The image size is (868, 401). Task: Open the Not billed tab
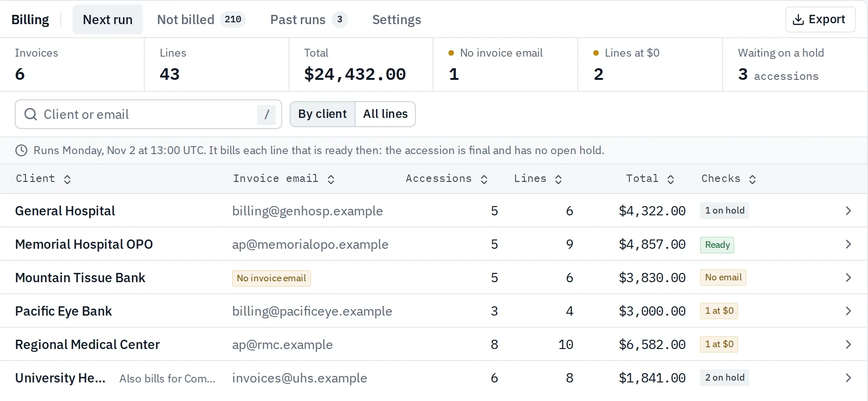tap(201, 19)
